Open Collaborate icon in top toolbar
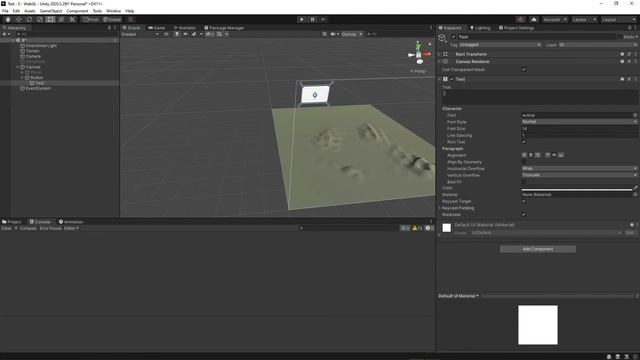This screenshot has width=640, height=360. tap(520, 19)
